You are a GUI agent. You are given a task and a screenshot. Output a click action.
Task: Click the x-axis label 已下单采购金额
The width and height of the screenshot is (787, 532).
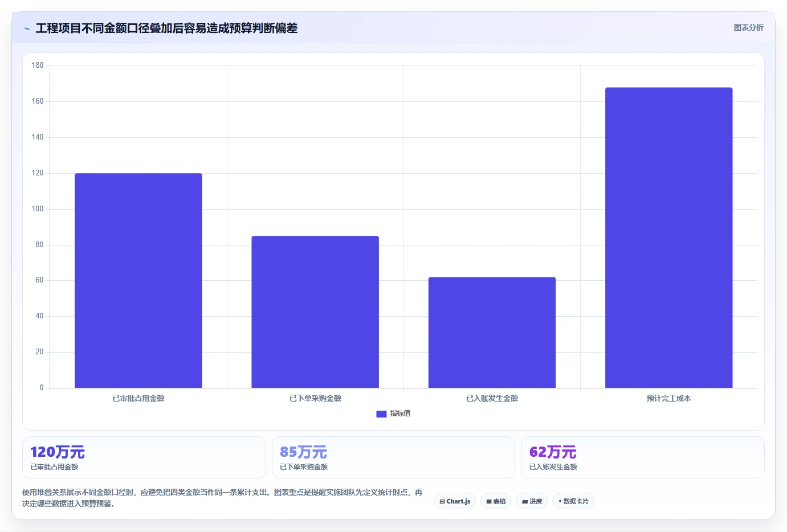[315, 398]
